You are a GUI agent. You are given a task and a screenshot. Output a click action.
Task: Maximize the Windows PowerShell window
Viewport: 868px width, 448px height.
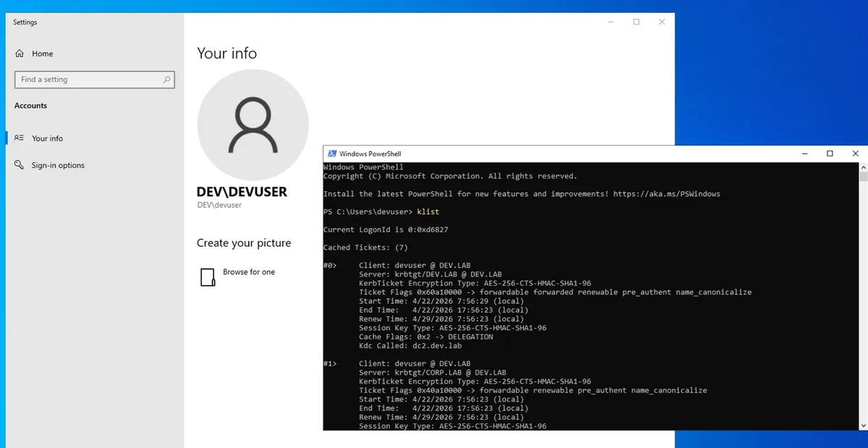830,153
